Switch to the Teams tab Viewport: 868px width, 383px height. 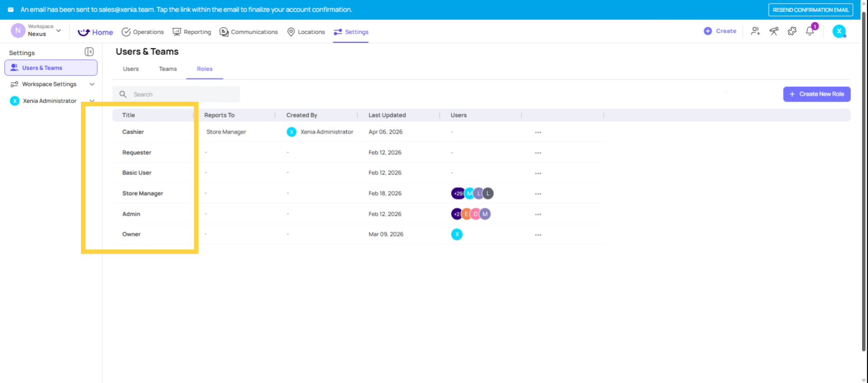point(168,69)
